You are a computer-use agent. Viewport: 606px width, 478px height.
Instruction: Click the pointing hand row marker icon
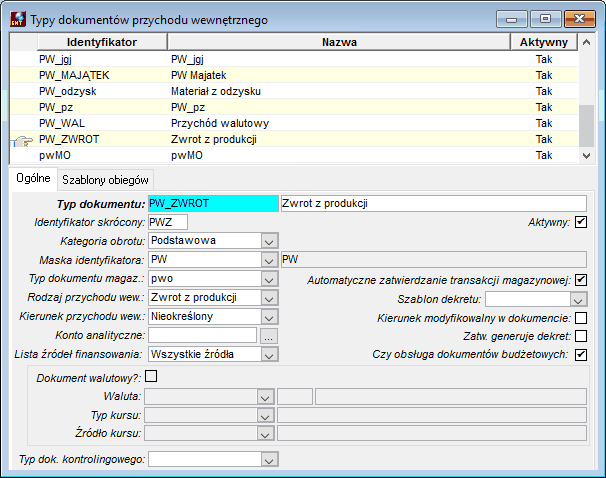(23, 141)
